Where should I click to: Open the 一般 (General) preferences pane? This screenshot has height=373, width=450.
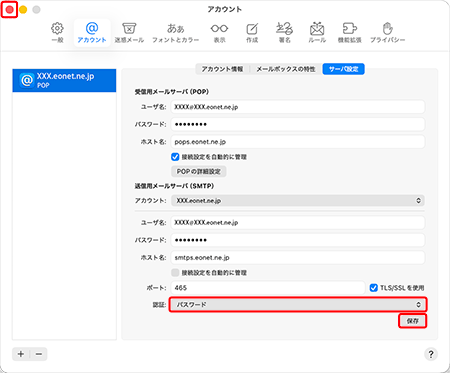point(57,33)
